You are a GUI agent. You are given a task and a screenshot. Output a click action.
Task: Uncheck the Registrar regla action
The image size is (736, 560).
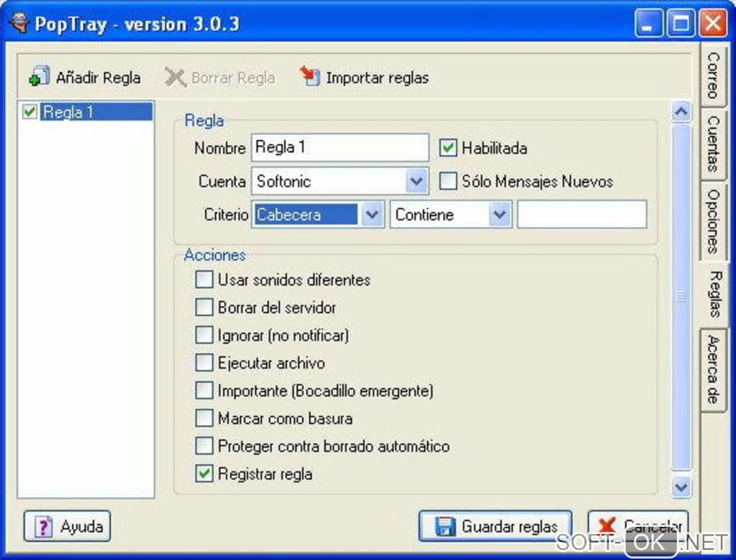(204, 473)
